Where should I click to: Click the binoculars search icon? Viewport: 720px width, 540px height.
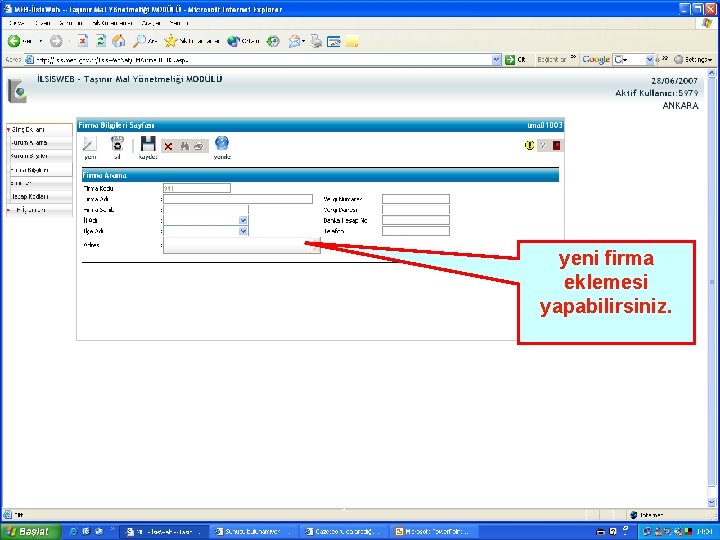[185, 146]
